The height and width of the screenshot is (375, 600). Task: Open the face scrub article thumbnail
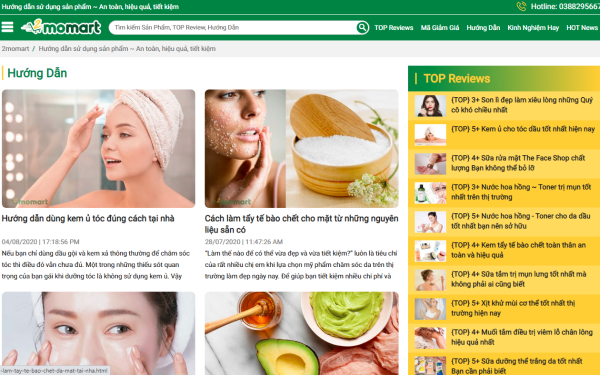point(302,148)
